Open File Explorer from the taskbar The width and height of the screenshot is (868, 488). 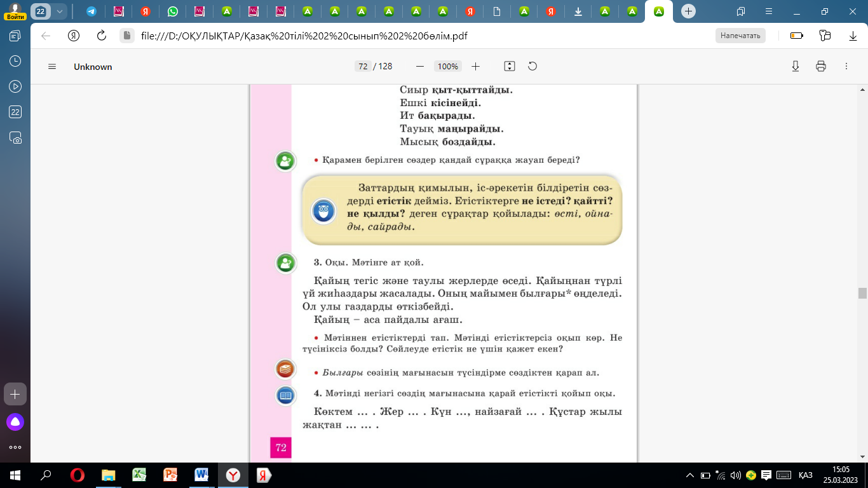(x=109, y=475)
